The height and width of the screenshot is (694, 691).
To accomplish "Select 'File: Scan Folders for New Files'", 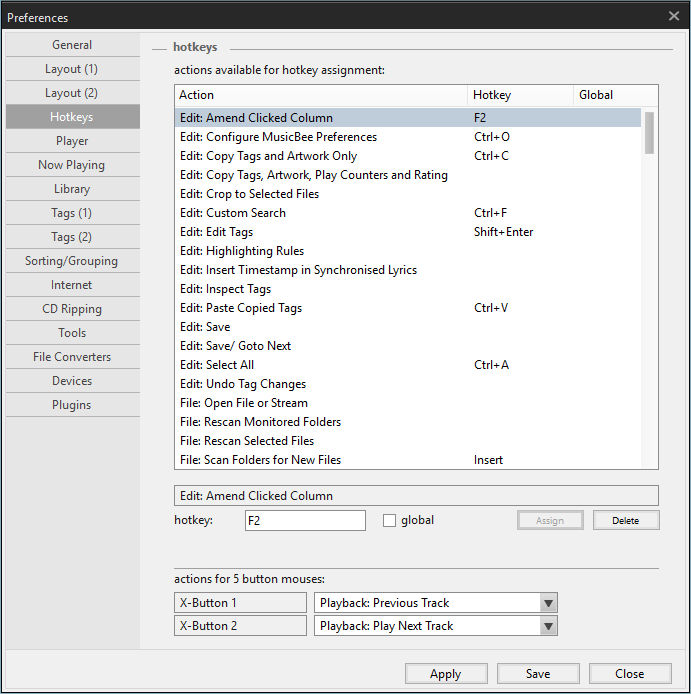I will coord(408,460).
